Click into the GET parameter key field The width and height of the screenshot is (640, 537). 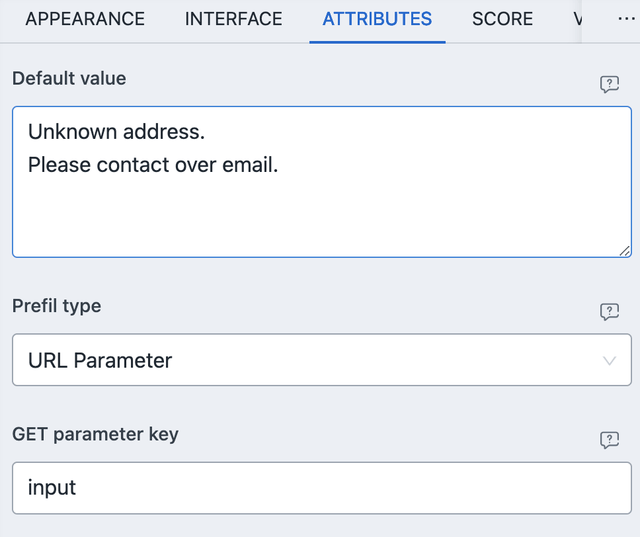pyautogui.click(x=322, y=488)
